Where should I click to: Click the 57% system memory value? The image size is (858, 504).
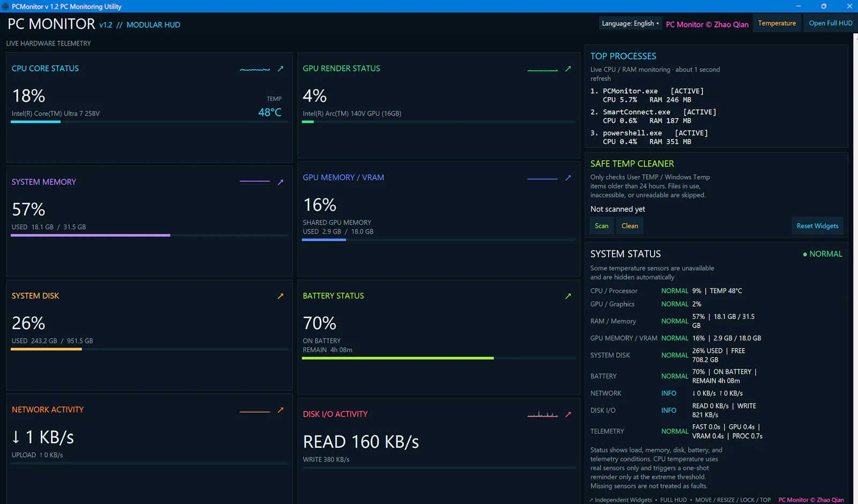(x=28, y=210)
